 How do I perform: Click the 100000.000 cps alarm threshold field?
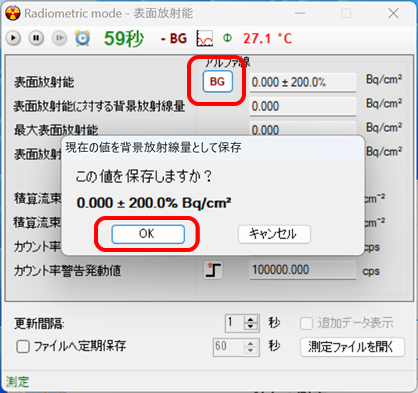pyautogui.click(x=303, y=270)
